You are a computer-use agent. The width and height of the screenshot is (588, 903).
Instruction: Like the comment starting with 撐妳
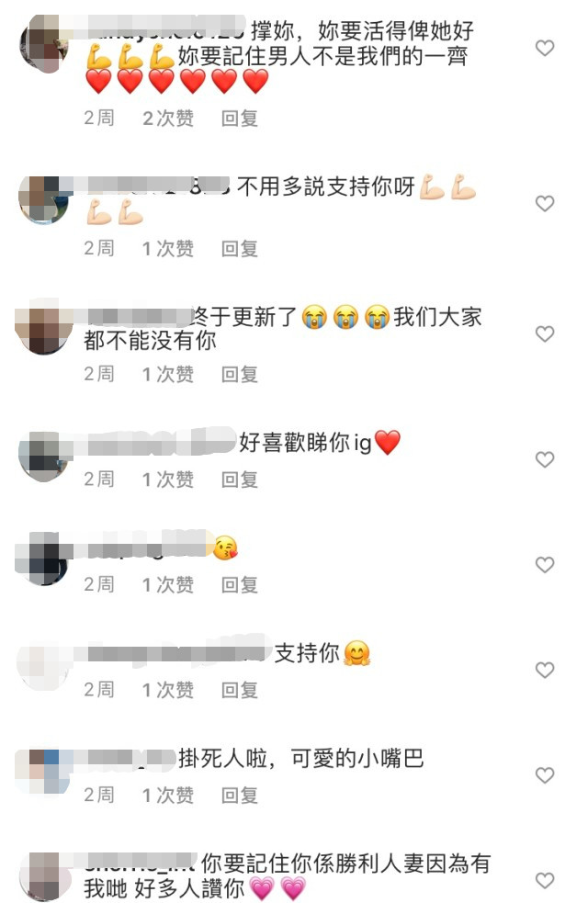[544, 48]
